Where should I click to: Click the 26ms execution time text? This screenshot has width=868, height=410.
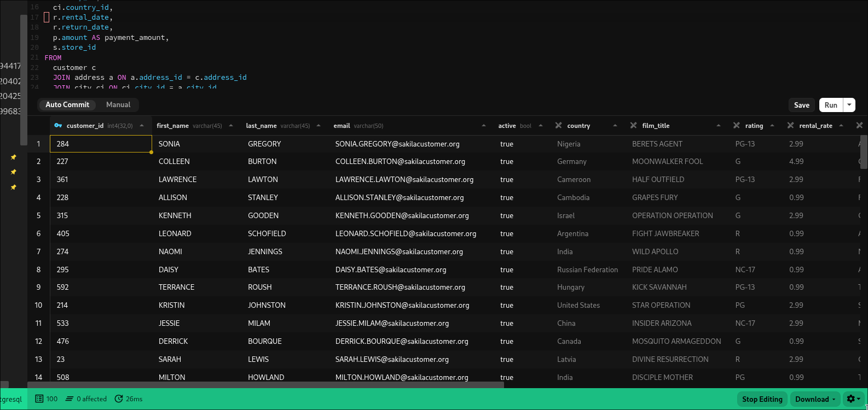pos(134,399)
